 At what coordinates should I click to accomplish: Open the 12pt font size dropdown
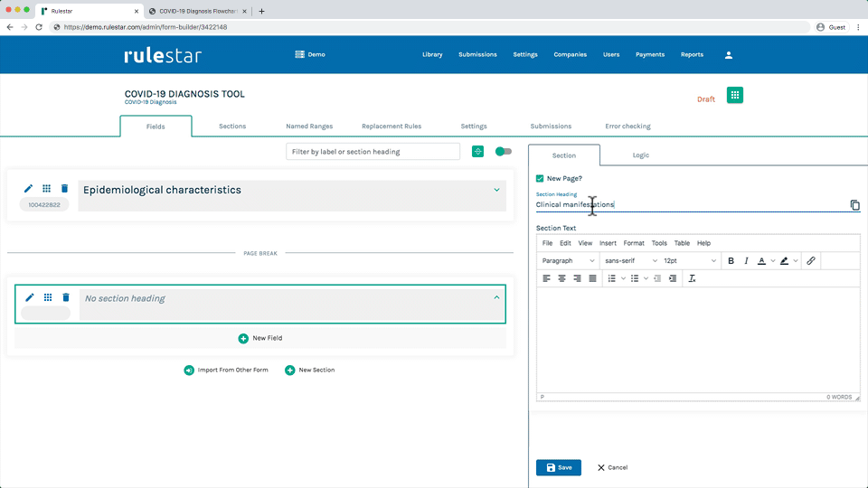[689, 260]
